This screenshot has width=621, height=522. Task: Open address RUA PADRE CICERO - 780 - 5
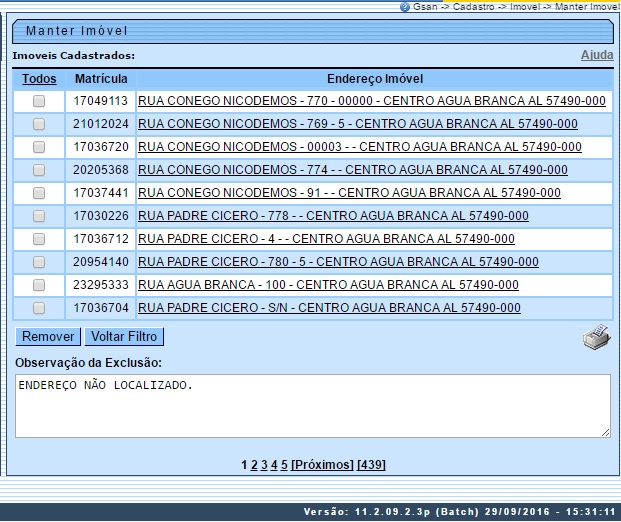338,262
